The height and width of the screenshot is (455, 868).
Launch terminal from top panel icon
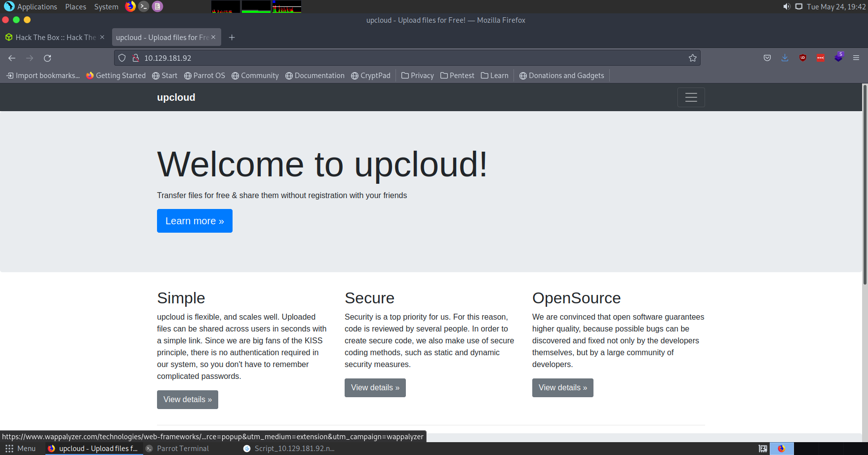144,6
